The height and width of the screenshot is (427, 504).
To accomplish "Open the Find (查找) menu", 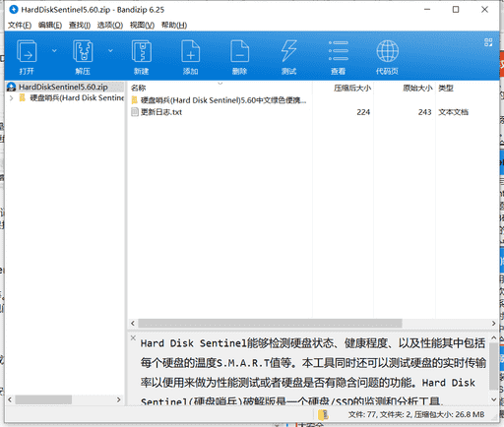I will (80, 26).
